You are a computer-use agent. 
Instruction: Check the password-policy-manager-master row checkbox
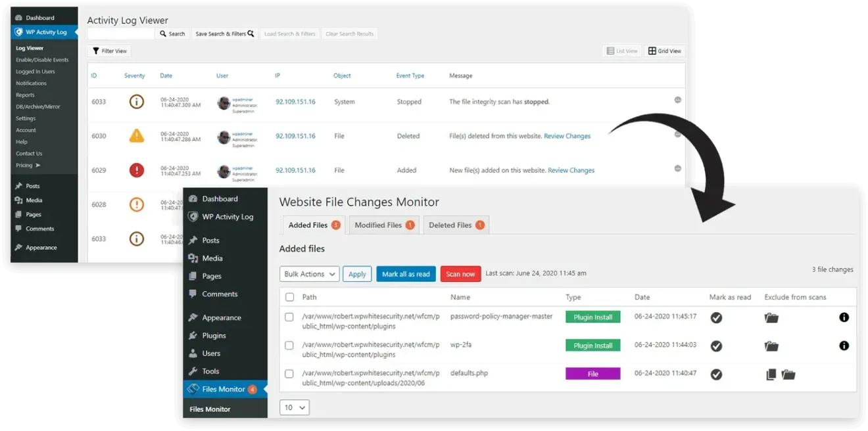point(289,317)
